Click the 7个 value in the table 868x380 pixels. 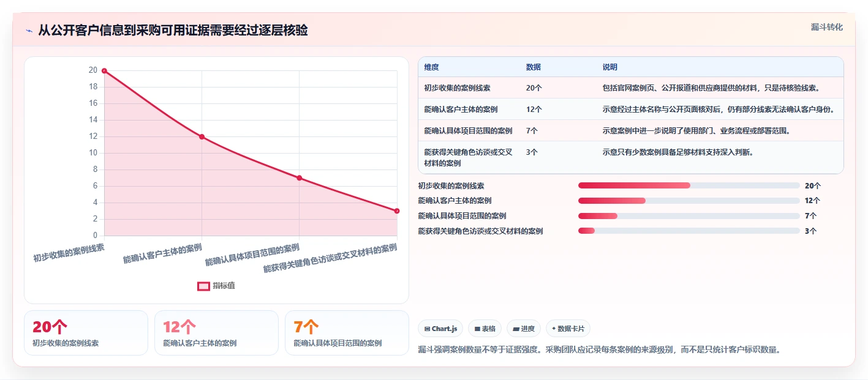pos(532,131)
